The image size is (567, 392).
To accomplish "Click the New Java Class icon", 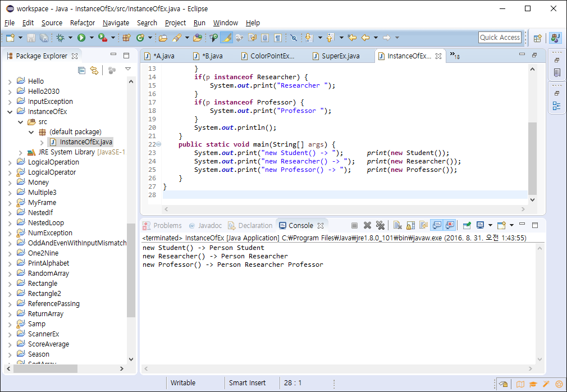I will pos(140,38).
